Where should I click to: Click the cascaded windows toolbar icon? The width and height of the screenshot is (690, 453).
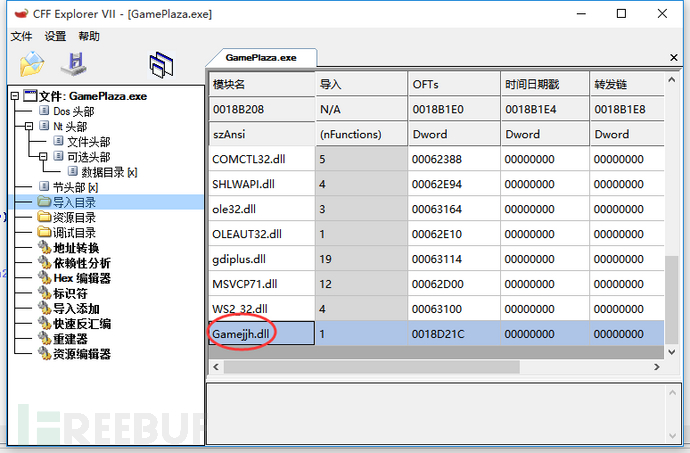pyautogui.click(x=161, y=65)
